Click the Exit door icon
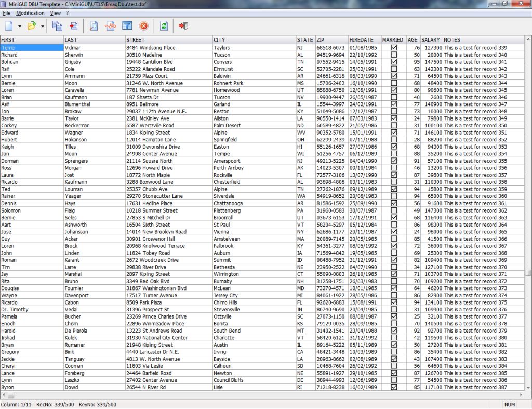 183,25
